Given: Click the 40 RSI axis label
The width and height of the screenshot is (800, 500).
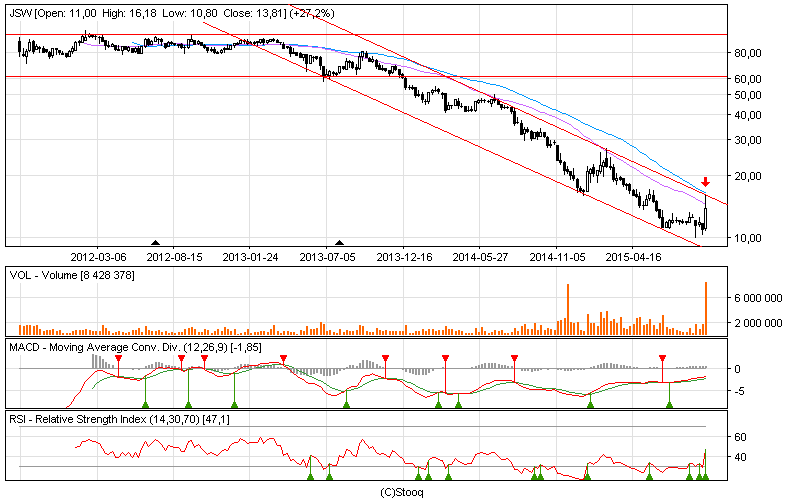Looking at the screenshot, I should (740, 457).
